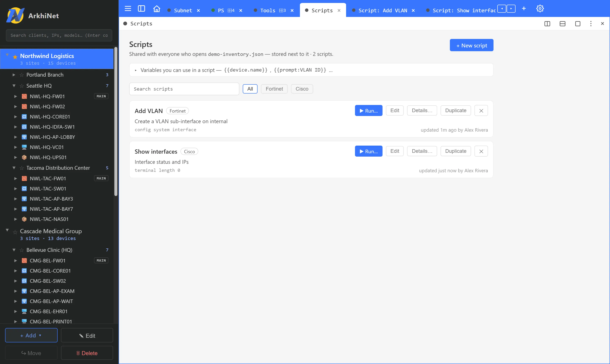Screen dimensions: 610x364
Task: Open pane three-dot options menu
Action: 591,23
